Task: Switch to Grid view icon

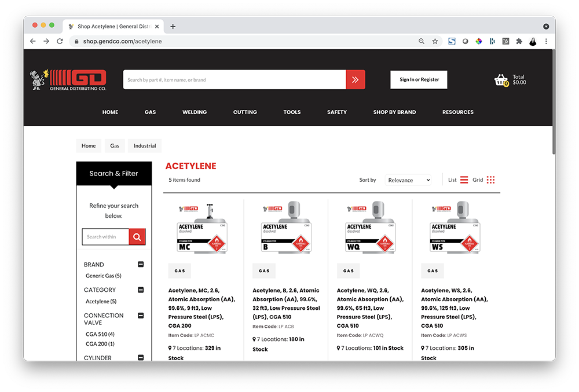Action: (490, 180)
